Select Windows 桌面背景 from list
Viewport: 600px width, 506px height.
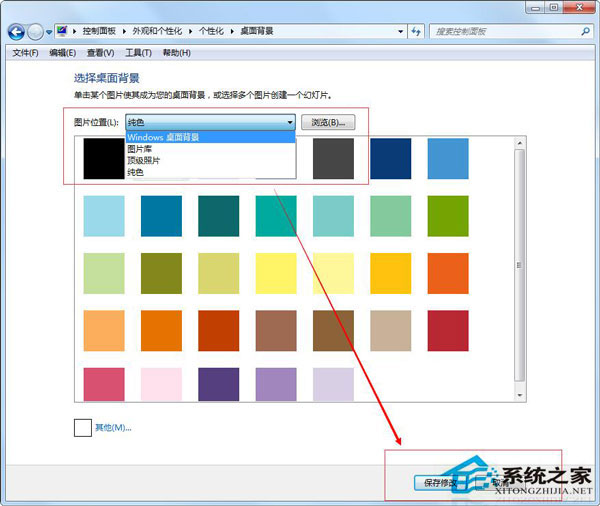coord(210,137)
